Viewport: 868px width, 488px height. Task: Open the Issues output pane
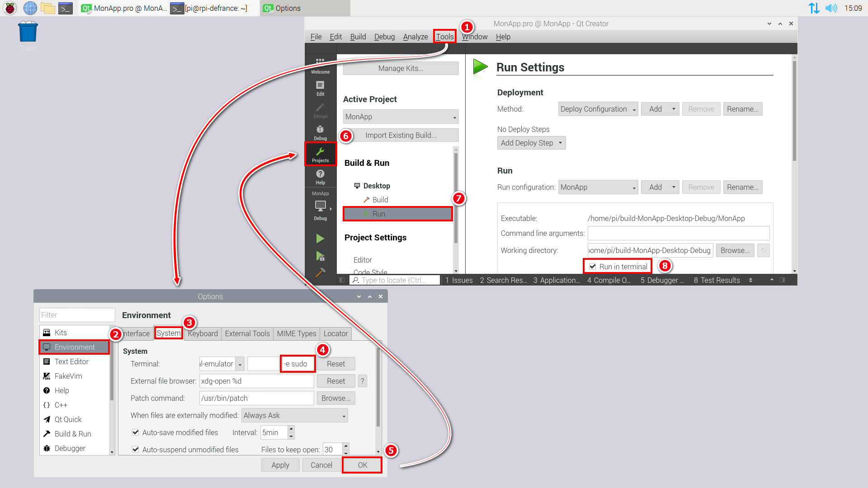pyautogui.click(x=459, y=280)
